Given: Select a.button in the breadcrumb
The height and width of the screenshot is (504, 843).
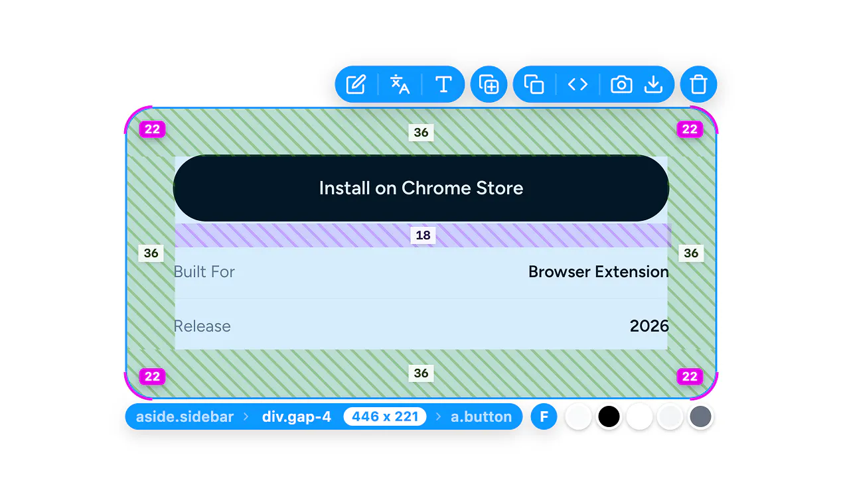Looking at the screenshot, I should (481, 417).
